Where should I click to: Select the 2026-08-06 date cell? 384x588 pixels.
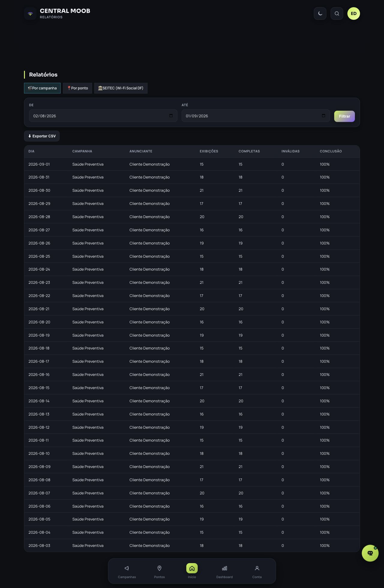[x=39, y=506]
